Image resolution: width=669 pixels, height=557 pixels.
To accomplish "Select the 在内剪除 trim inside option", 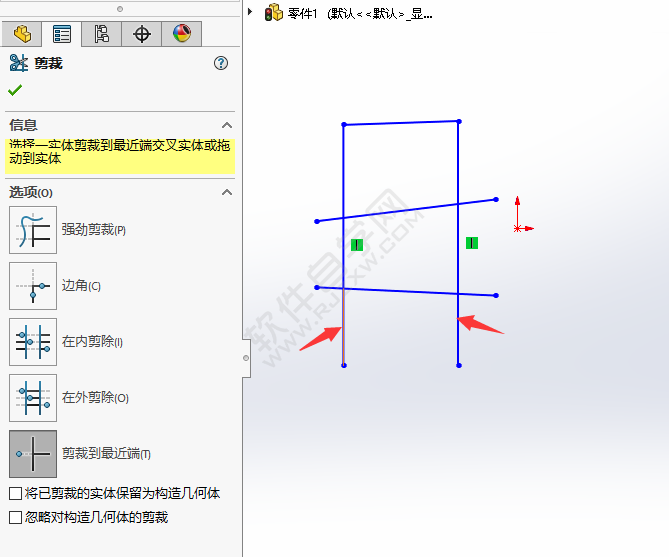I will click(x=33, y=342).
